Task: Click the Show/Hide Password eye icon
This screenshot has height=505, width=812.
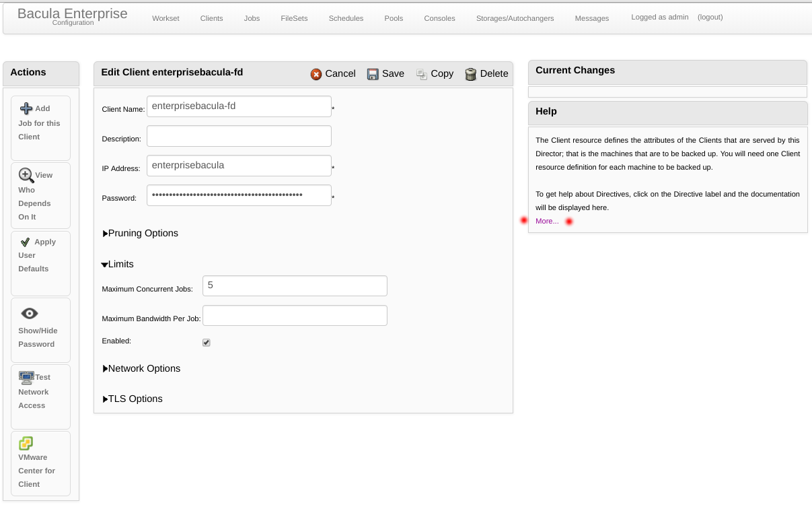Action: click(x=30, y=314)
